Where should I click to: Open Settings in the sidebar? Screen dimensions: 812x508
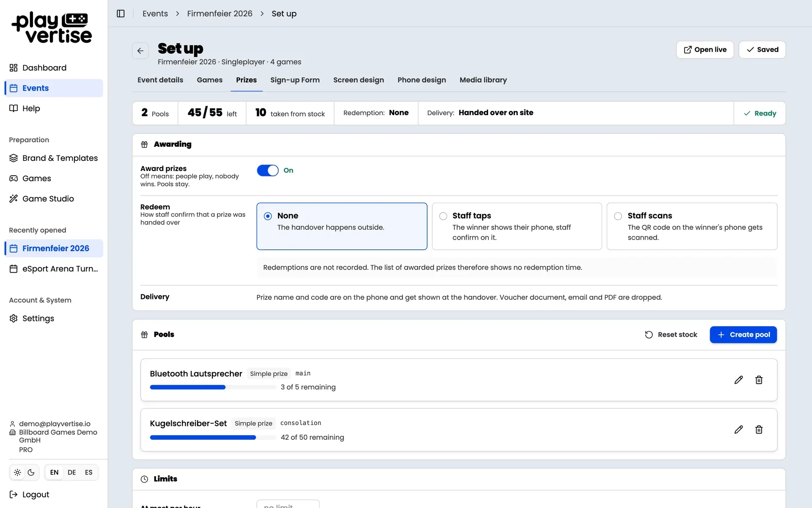54,318
